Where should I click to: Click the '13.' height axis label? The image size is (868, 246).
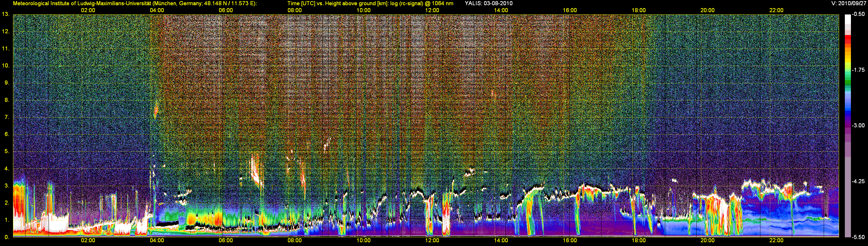6,14
